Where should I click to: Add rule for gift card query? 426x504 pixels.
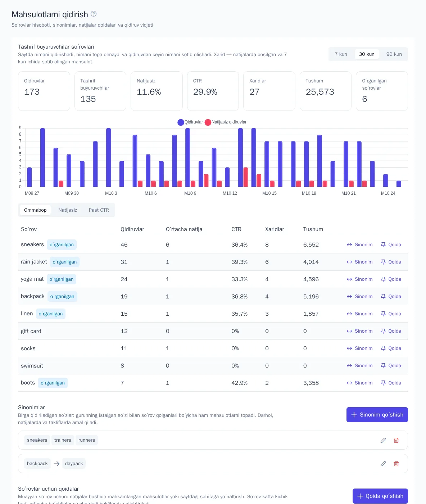tap(391, 331)
